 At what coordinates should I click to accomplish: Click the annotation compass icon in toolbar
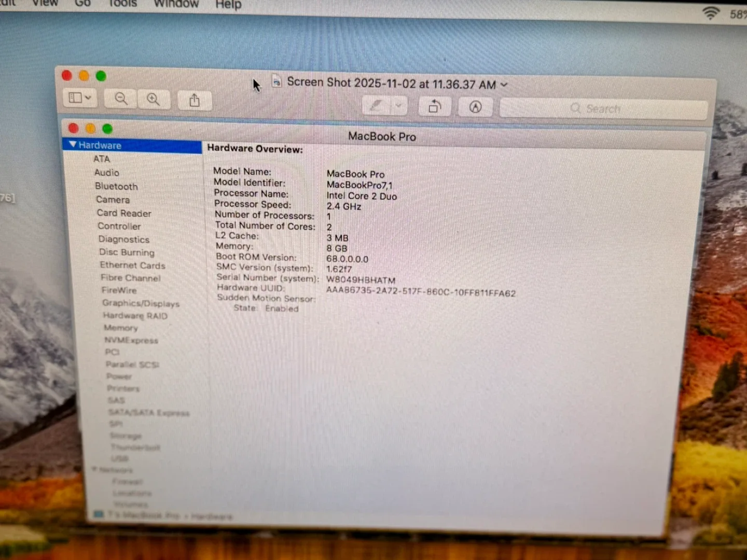[475, 107]
